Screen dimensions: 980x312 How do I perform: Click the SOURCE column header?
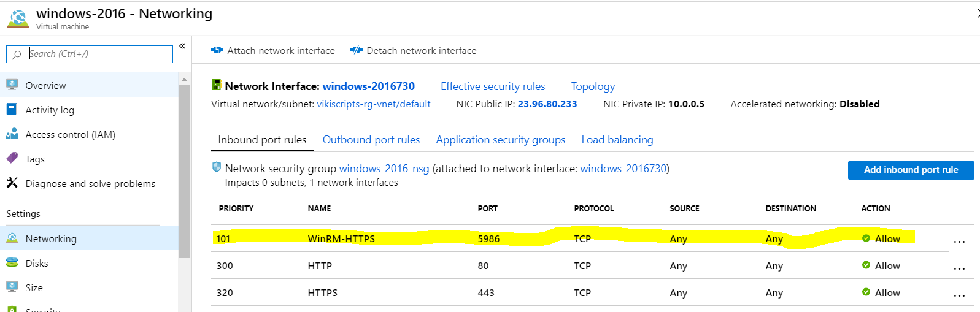point(684,208)
